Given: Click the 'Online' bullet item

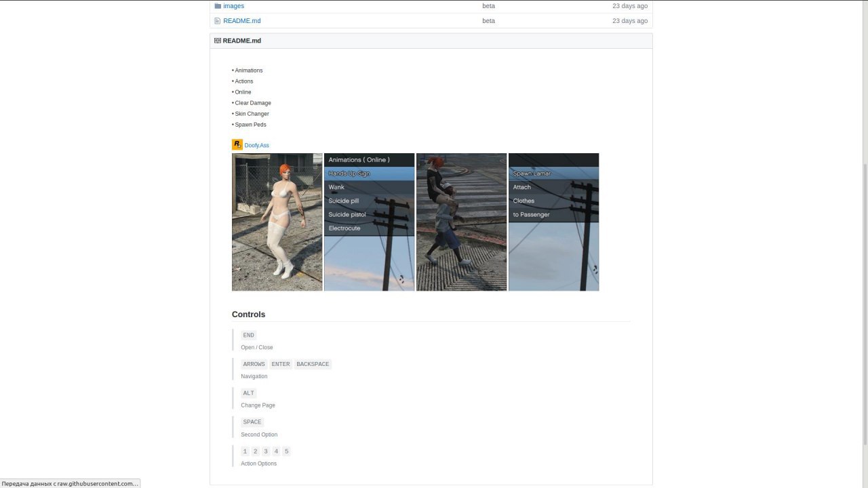Looking at the screenshot, I should click(x=242, y=92).
